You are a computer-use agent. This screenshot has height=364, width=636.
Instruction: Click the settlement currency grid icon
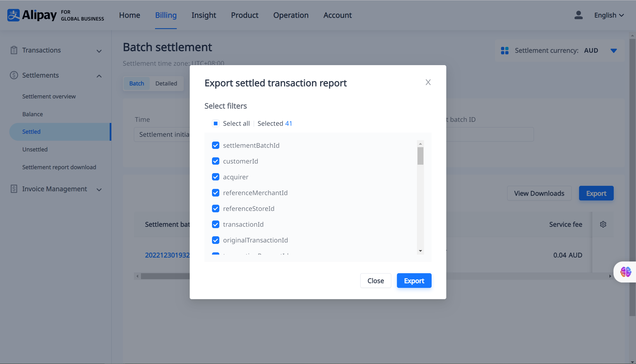[505, 51]
